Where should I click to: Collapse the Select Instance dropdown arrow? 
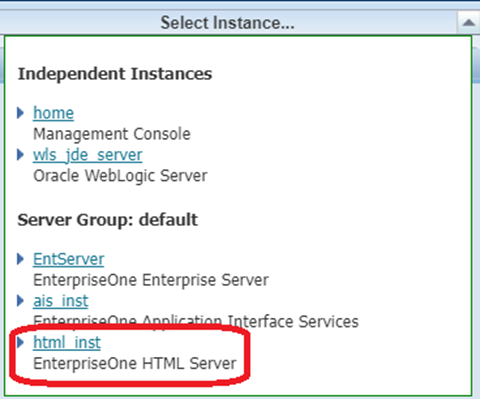469,23
